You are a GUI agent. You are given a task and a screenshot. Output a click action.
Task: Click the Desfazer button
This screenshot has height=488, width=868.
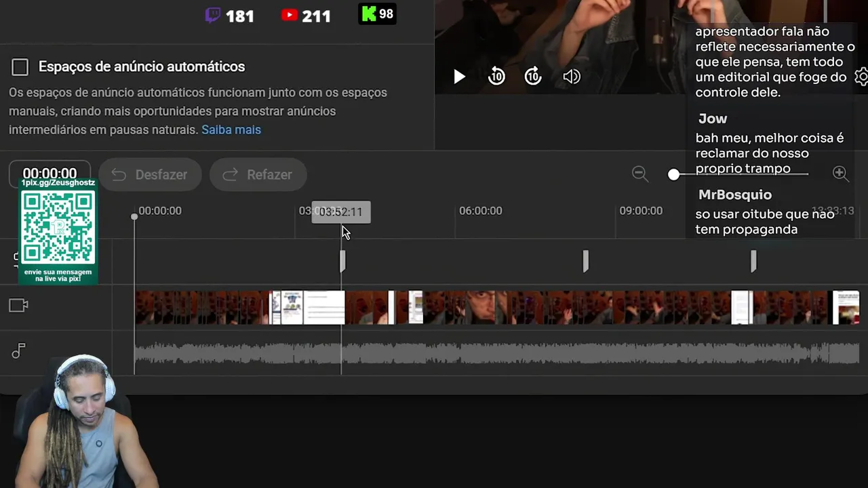coord(150,175)
